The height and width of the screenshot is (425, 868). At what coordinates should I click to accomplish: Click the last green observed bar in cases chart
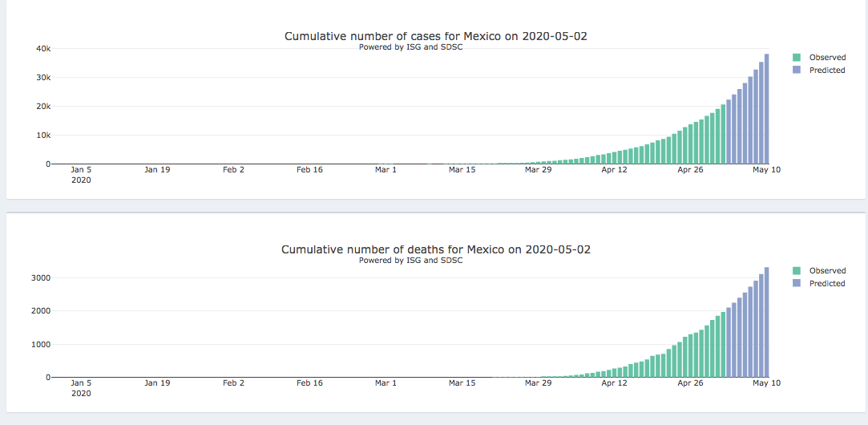723,135
